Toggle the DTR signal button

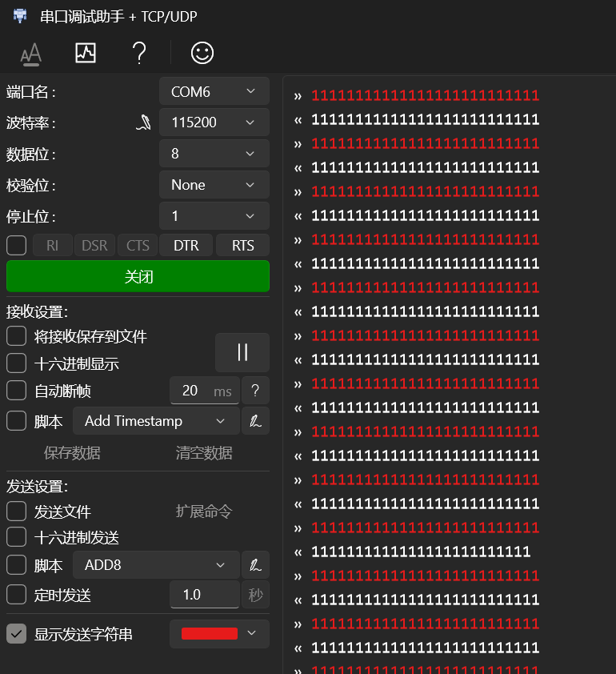(186, 246)
